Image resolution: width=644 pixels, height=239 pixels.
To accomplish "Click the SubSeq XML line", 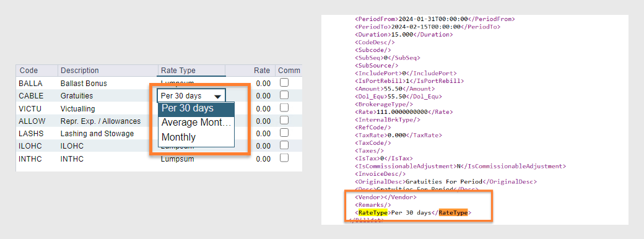I will (387, 58).
